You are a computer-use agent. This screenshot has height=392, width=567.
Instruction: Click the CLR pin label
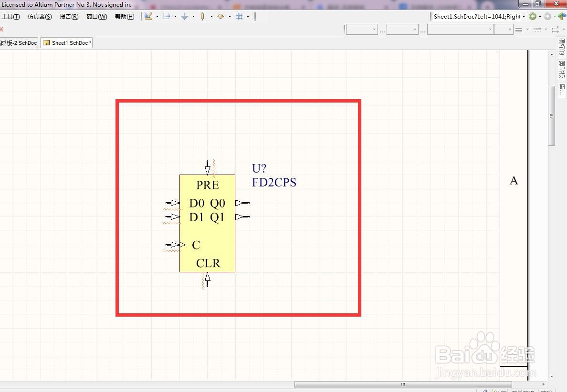pyautogui.click(x=208, y=263)
